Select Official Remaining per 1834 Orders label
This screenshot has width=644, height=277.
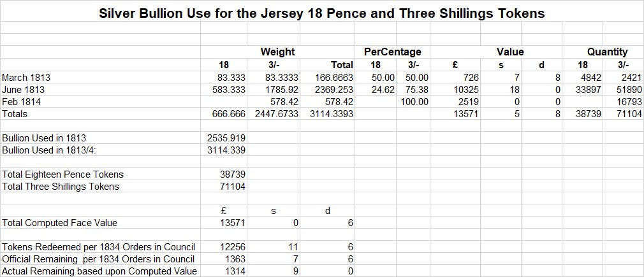(x=98, y=259)
